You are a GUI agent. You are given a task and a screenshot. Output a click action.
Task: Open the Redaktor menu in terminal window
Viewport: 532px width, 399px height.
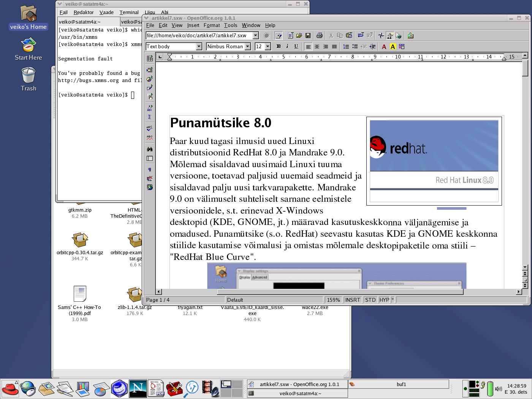[84, 12]
